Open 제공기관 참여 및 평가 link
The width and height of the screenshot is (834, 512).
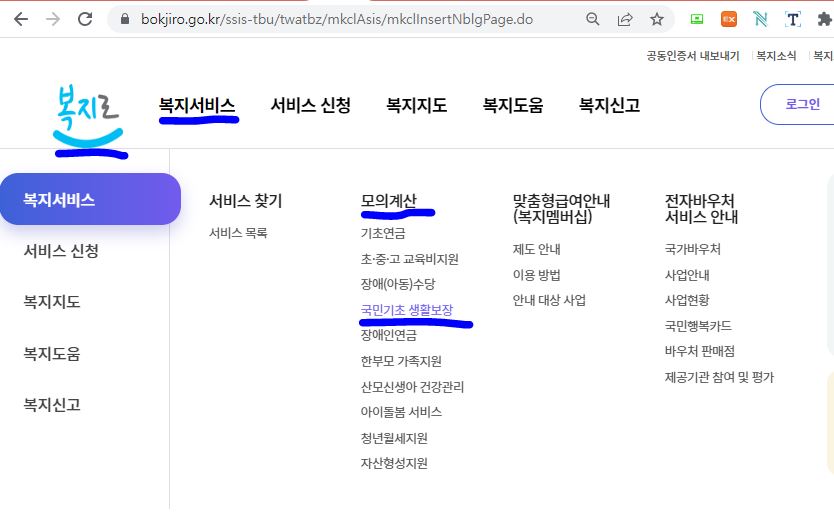click(x=719, y=377)
